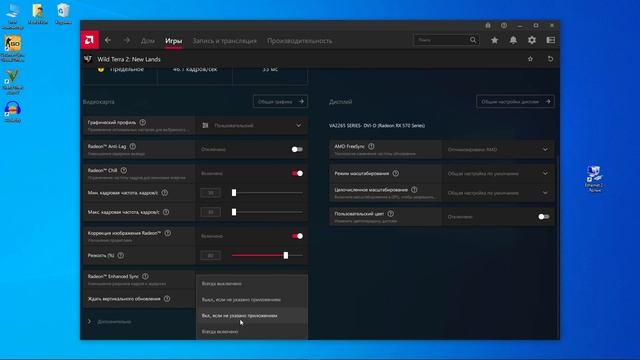This screenshot has height=360, width=640.
Task: Open favorites star in top toolbar
Action: point(495,40)
